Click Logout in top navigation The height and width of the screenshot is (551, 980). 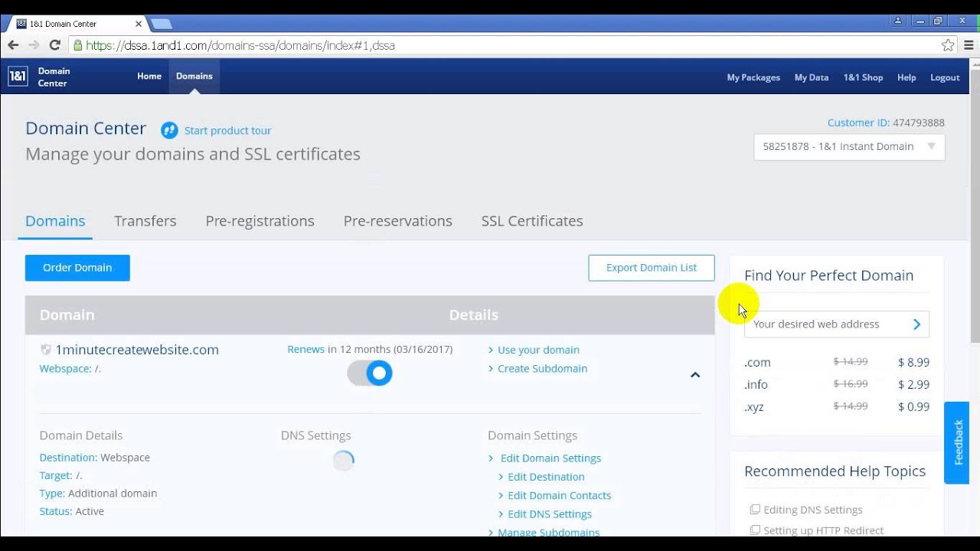[x=945, y=77]
